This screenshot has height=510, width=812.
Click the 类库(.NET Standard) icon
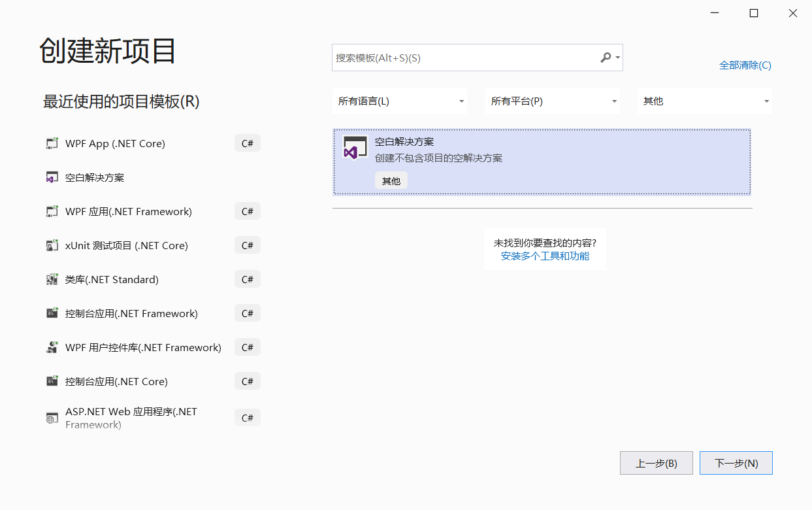point(52,279)
